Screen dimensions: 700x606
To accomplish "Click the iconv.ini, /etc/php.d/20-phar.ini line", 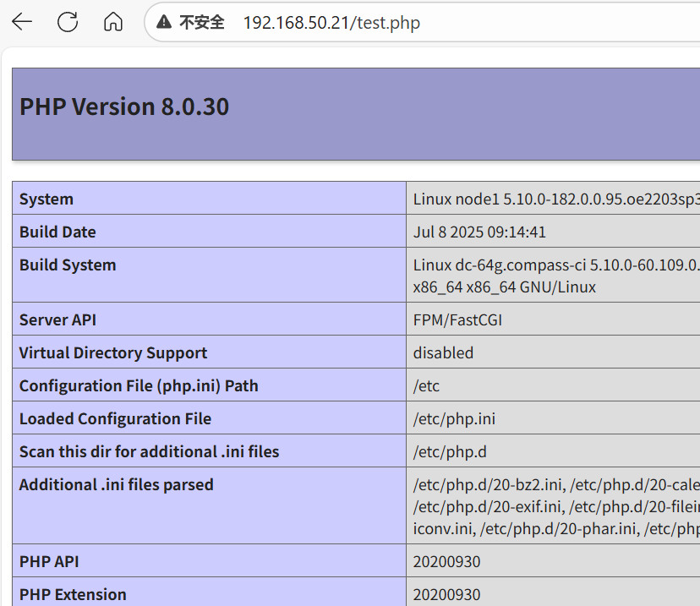I will coord(556,528).
